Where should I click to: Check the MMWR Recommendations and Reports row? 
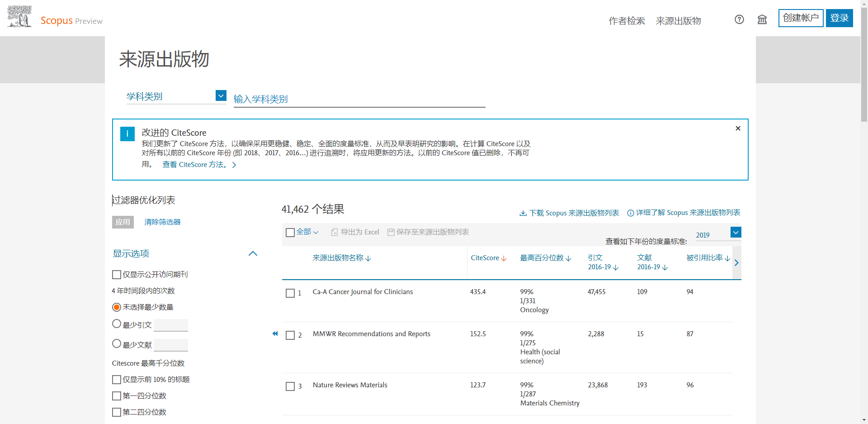[x=290, y=335]
